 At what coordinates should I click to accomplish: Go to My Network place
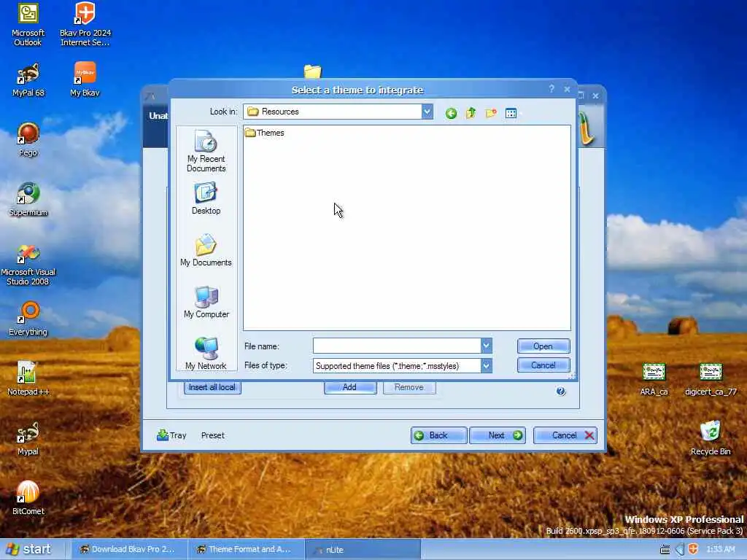[206, 354]
